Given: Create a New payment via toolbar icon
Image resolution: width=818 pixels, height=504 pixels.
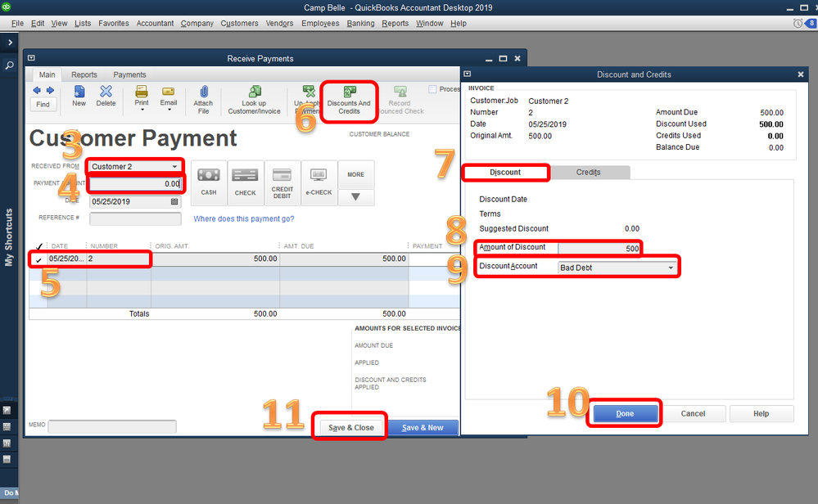Looking at the screenshot, I should [x=79, y=96].
